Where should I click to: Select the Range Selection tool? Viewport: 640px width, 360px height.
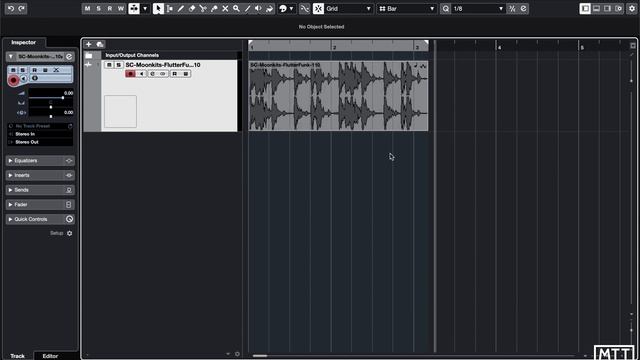pyautogui.click(x=169, y=9)
